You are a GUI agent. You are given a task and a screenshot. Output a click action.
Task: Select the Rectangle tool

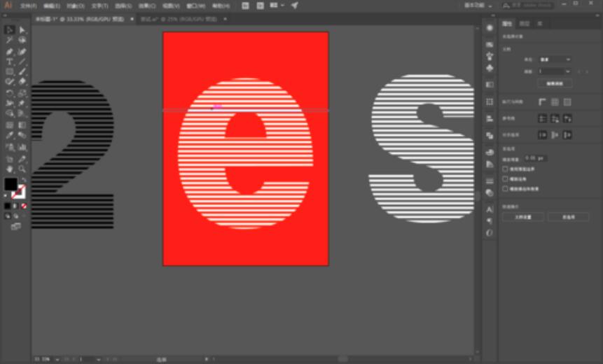click(10, 71)
